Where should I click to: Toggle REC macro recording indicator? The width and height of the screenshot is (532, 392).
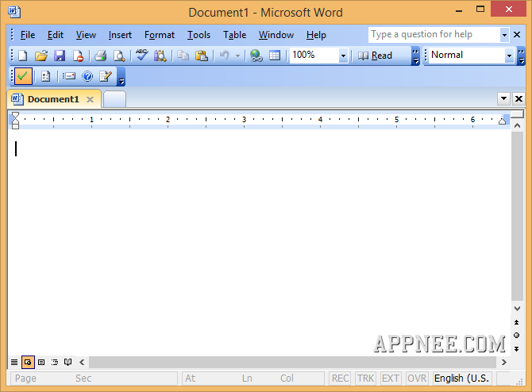click(341, 378)
